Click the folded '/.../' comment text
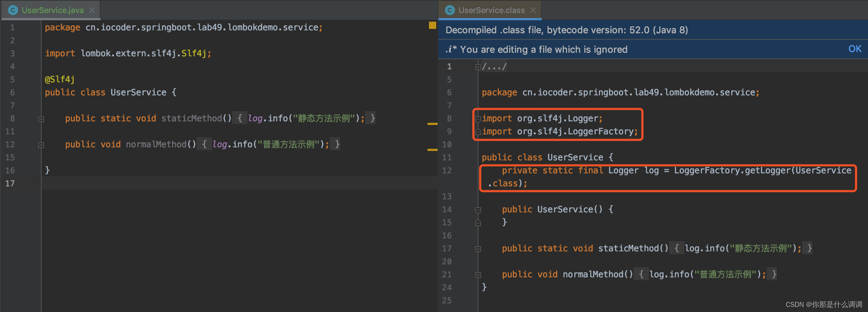This screenshot has height=312, width=868. pos(494,67)
